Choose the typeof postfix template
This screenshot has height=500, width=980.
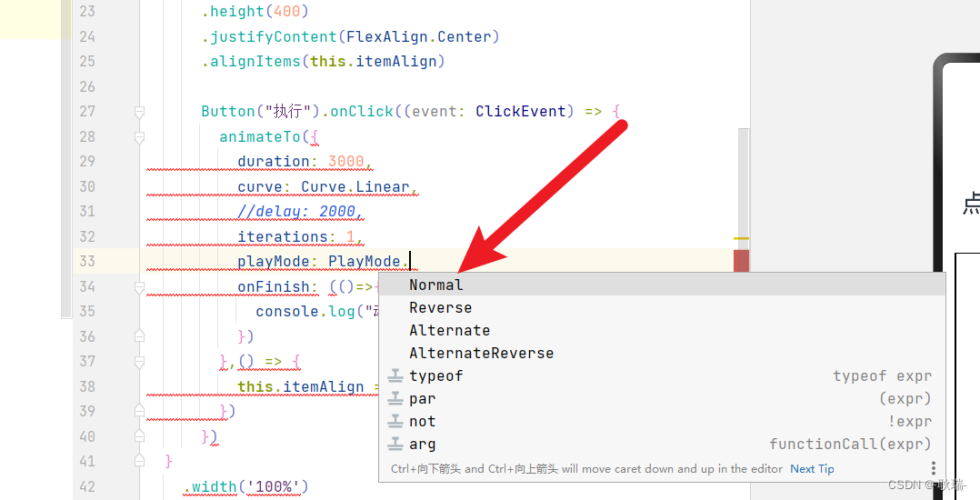[x=663, y=375]
